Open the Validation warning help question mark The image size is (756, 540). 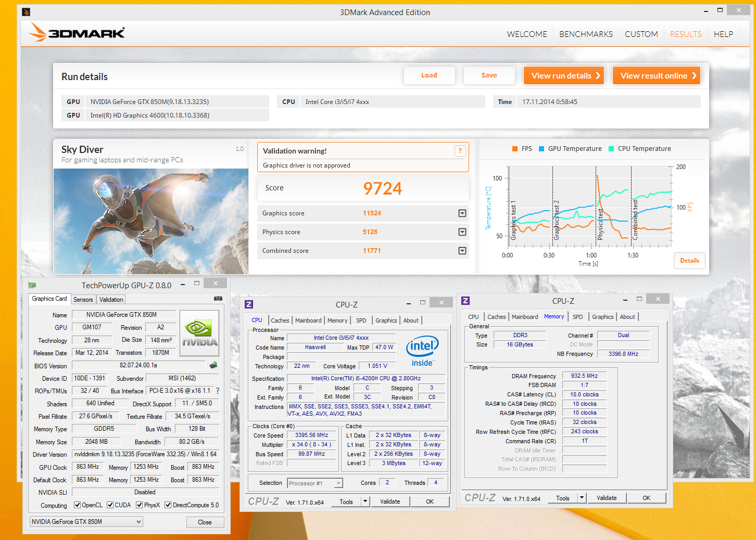460,151
